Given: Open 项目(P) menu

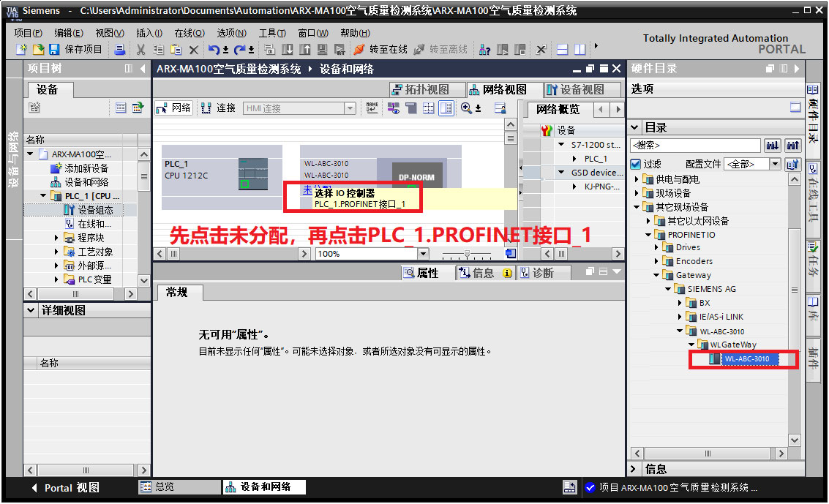Looking at the screenshot, I should coord(28,33).
